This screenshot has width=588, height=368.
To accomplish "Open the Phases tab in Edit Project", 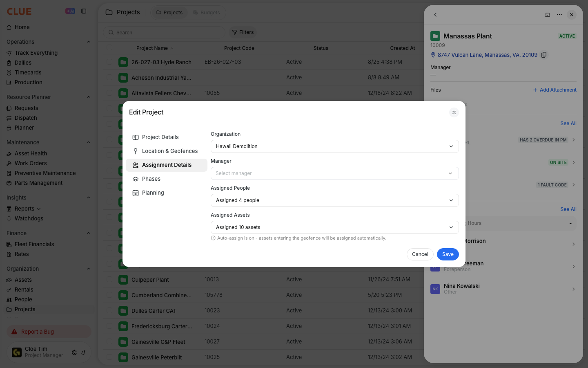I will (x=167, y=179).
